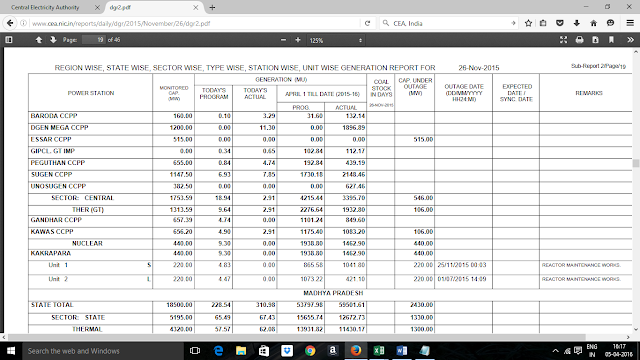Open the Firefox hamburger menu
This screenshot has height=360, width=640.
tap(630, 23)
